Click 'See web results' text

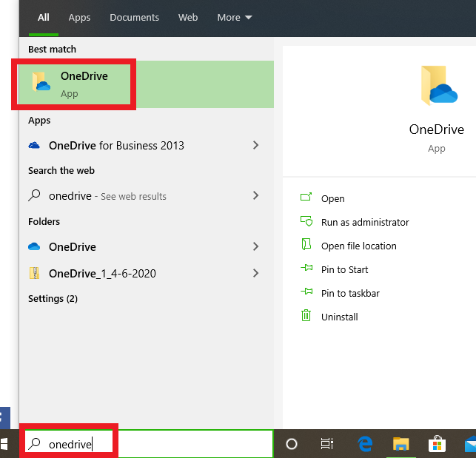point(133,196)
